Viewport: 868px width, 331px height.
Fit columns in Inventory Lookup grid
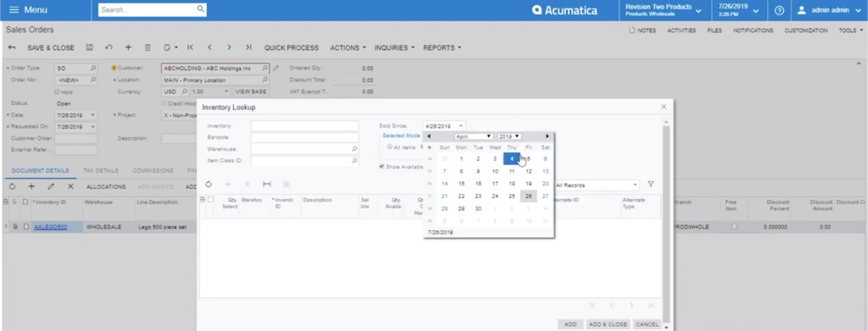pyautogui.click(x=267, y=184)
